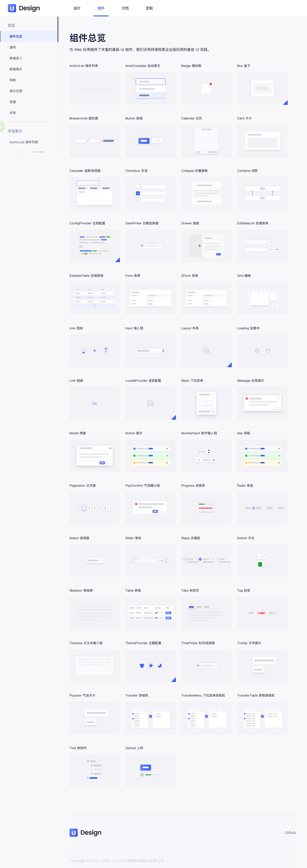Click the Badge 徽标数 preview thumbnail
Screen dimensions: 307x868
206,88
